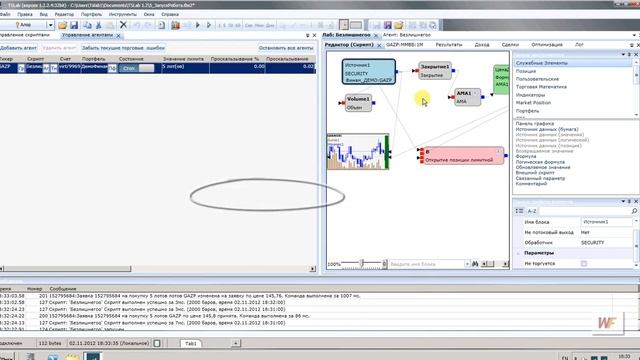Open the Вид menu
This screenshot has height=360, width=640.
click(43, 14)
